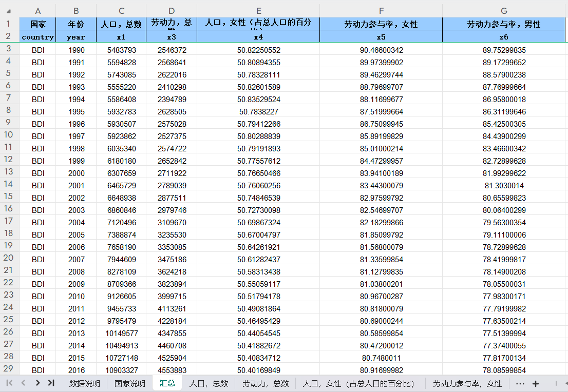The height and width of the screenshot is (392, 568).
Task: Open the 国家说明 sheet tab
Action: (130, 384)
